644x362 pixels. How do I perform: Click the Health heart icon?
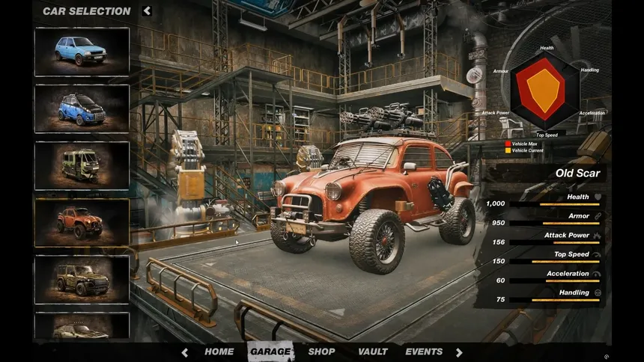598,197
